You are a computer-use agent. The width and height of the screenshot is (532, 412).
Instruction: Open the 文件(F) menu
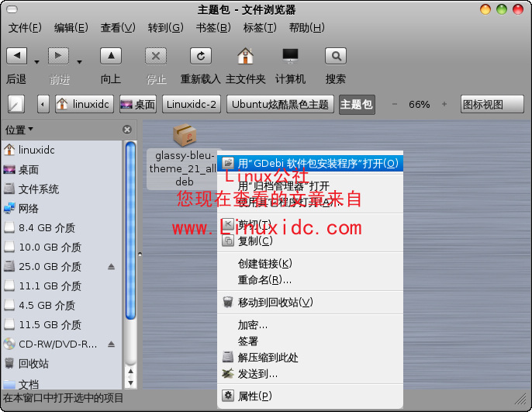click(x=25, y=27)
